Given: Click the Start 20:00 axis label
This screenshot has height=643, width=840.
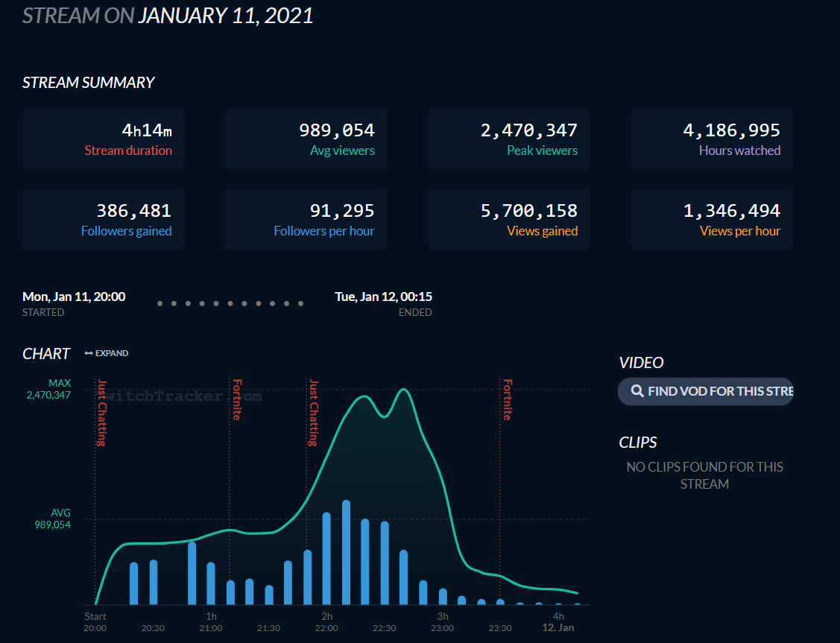Looking at the screenshot, I should 95,622.
